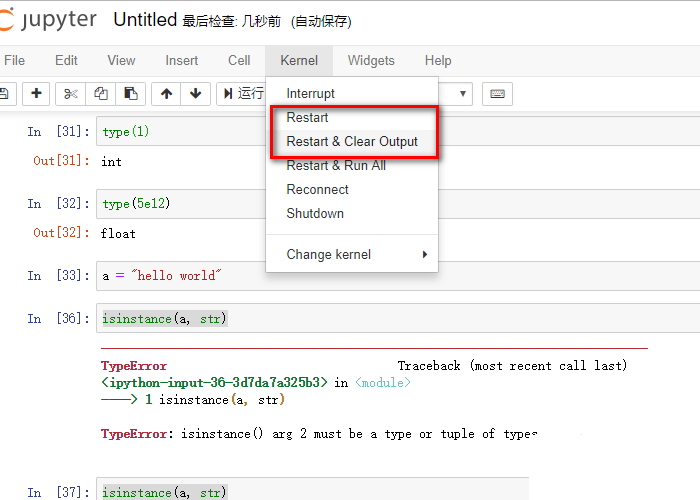This screenshot has width=700, height=500.
Task: Close the open Kernel menu
Action: [x=299, y=60]
